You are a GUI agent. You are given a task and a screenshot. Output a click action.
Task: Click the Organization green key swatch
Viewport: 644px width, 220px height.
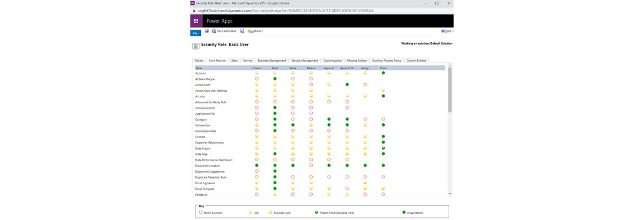point(403,212)
